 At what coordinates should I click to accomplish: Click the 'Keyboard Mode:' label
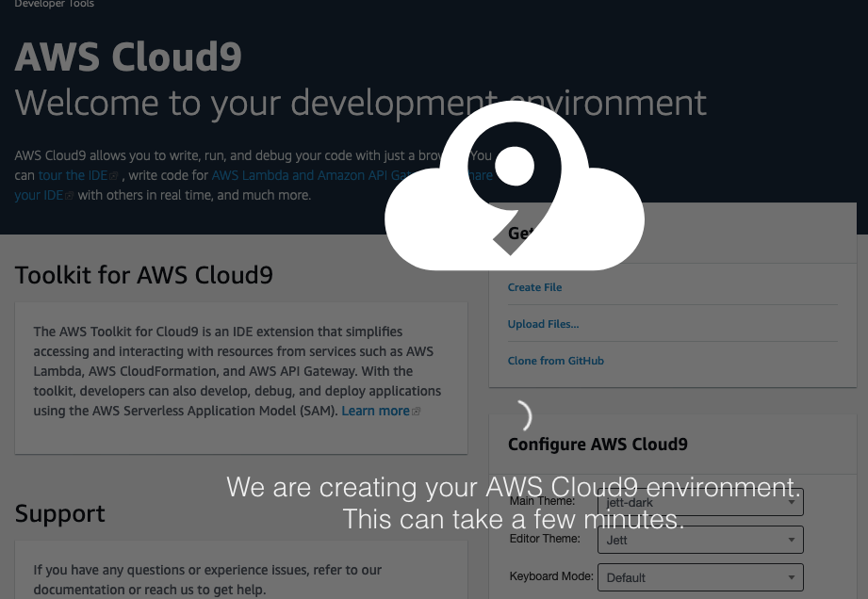coord(551,576)
